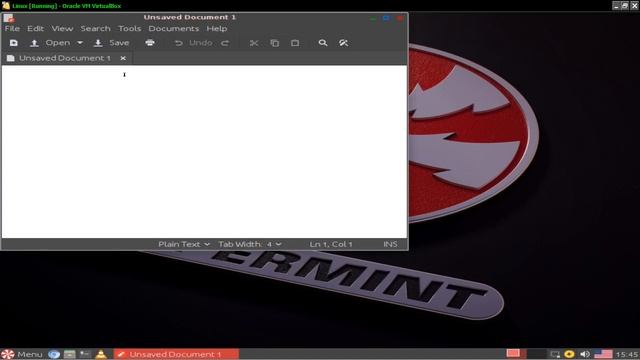Viewport: 640px width, 360px height.
Task: Open the file manager panel icon
Action: coord(70,354)
